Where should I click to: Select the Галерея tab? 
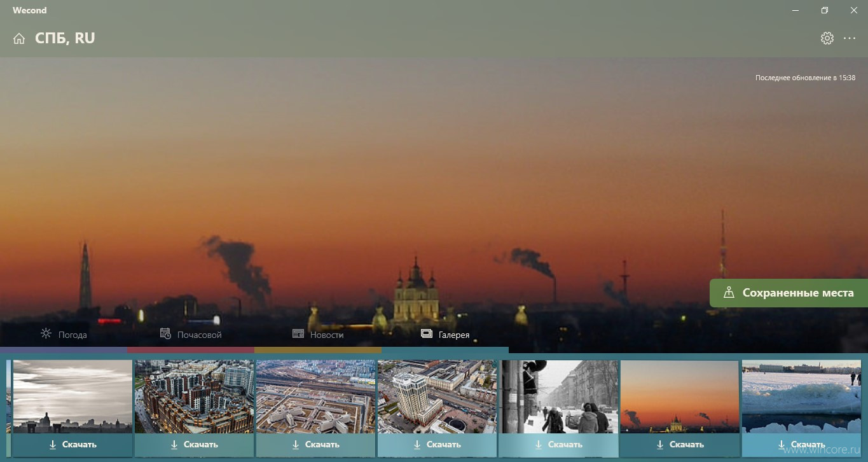point(445,334)
